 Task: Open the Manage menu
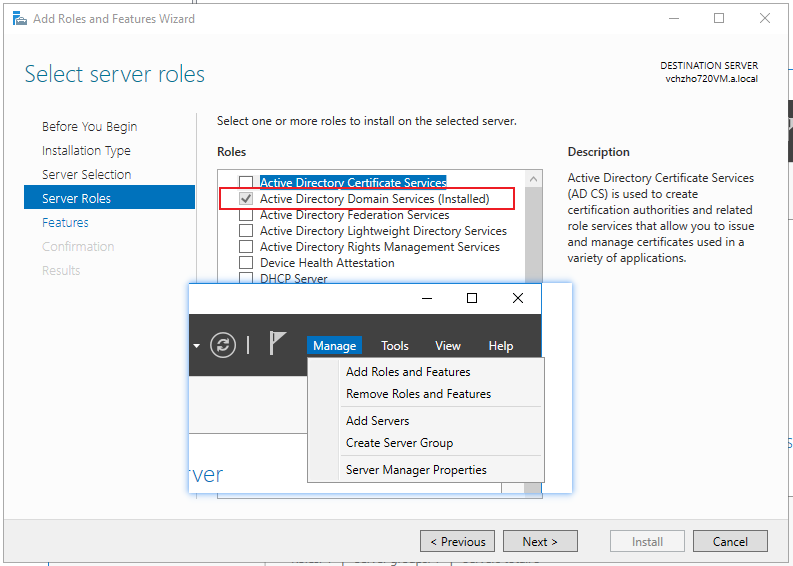[x=334, y=345]
